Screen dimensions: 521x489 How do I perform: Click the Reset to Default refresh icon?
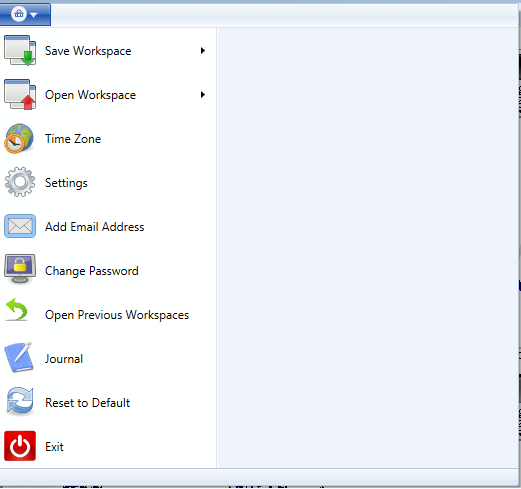coord(20,402)
